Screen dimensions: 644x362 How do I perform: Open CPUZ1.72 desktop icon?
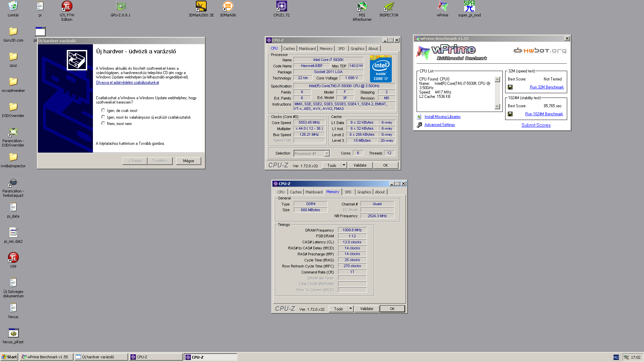281,9
